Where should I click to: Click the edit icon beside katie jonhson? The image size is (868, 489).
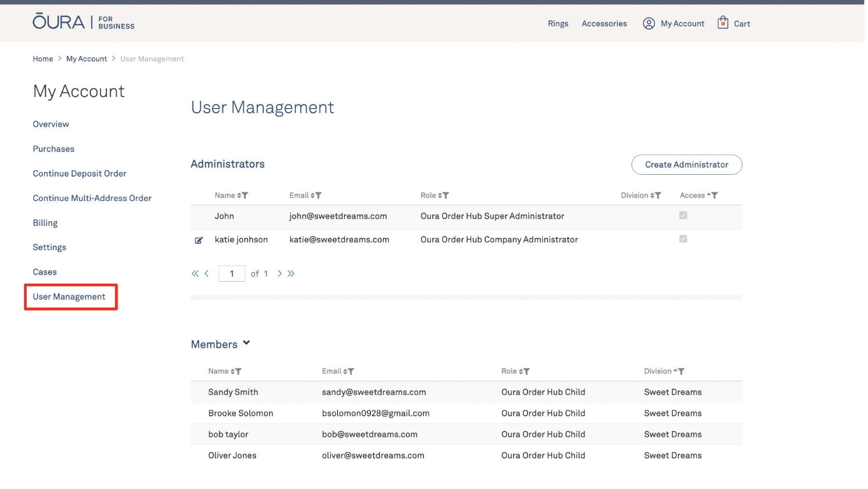199,240
